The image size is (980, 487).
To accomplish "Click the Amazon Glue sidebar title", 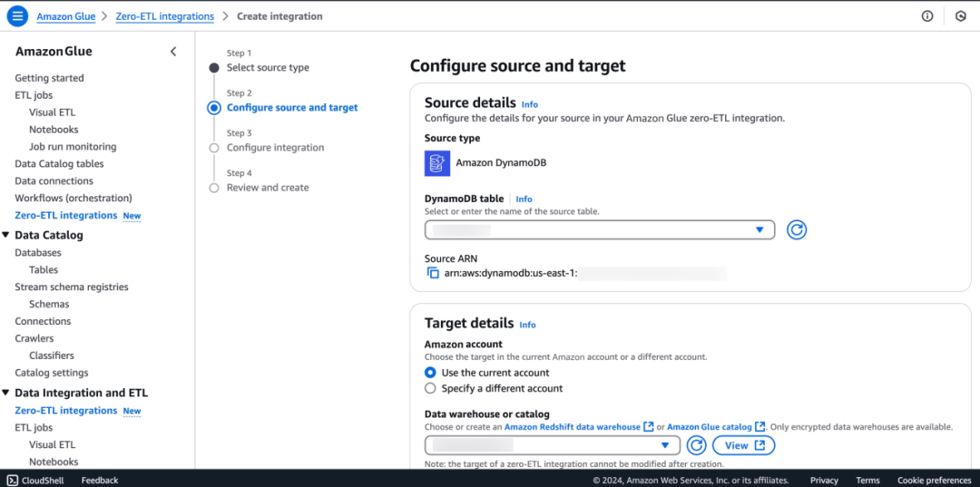I will pyautogui.click(x=54, y=51).
